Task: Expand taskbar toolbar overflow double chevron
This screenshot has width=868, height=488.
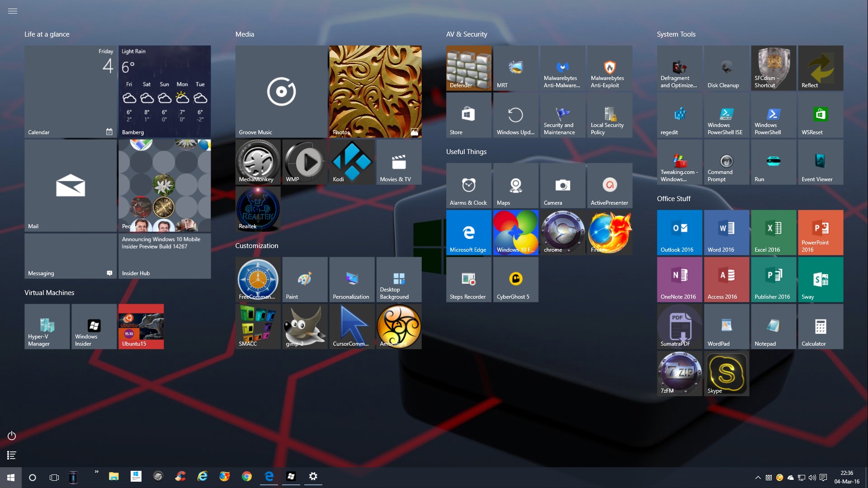Action: (96, 472)
